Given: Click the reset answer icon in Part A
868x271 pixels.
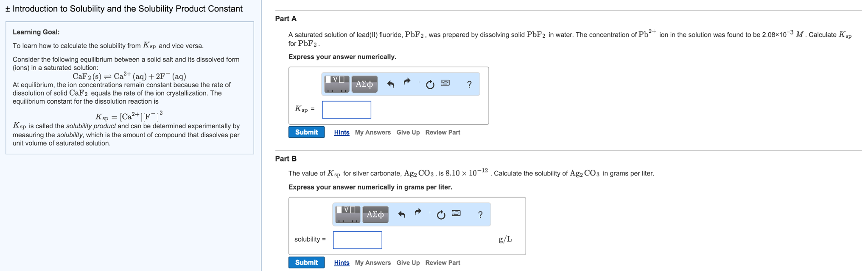Looking at the screenshot, I should (429, 84).
